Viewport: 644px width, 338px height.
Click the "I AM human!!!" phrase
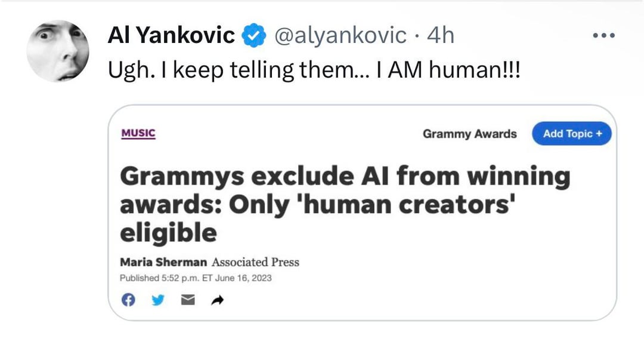pyautogui.click(x=448, y=71)
